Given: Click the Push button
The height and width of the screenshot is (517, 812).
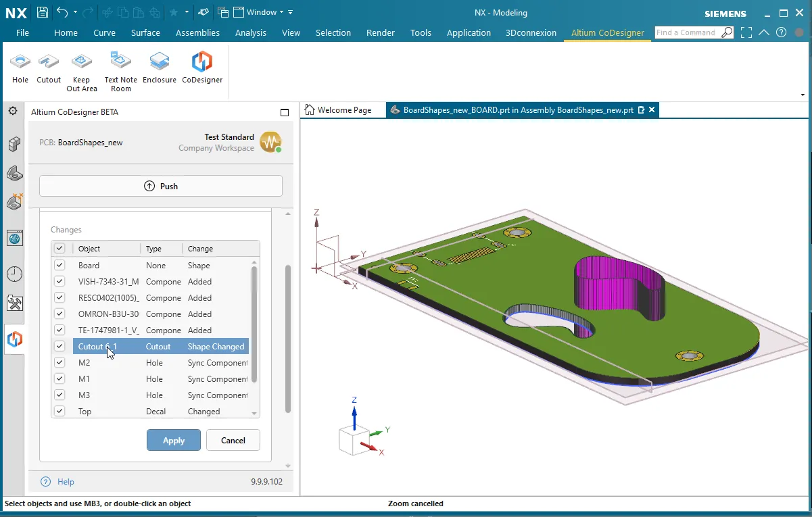Looking at the screenshot, I should point(161,186).
